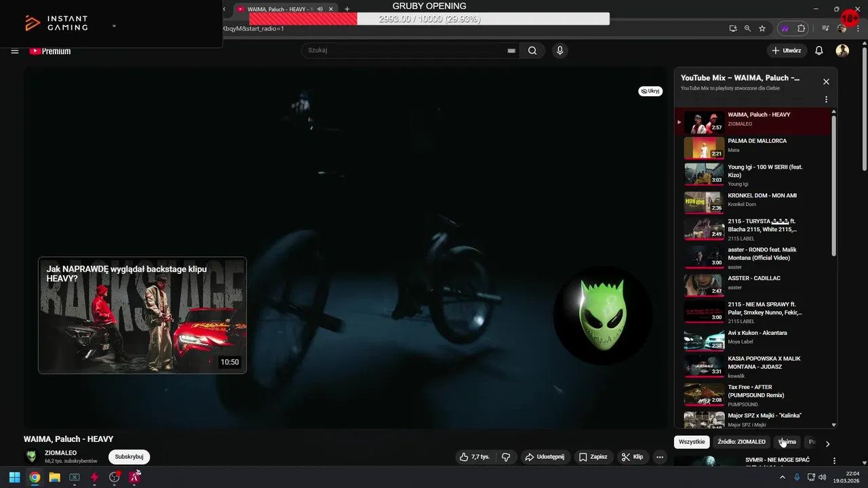Create a clip with Klip button

pos(632,457)
